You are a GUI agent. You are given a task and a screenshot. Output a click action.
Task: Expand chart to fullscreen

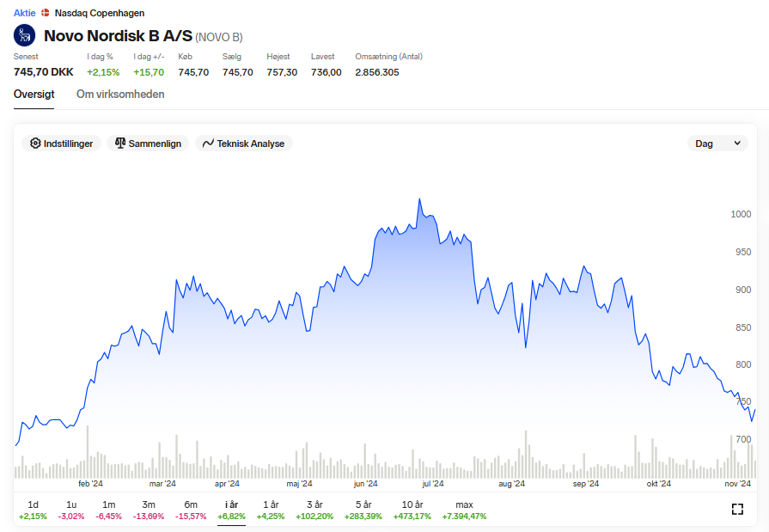[x=737, y=509]
